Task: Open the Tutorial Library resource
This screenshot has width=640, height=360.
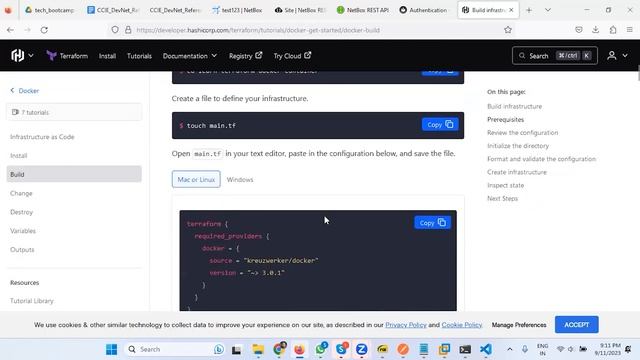Action: (x=32, y=301)
